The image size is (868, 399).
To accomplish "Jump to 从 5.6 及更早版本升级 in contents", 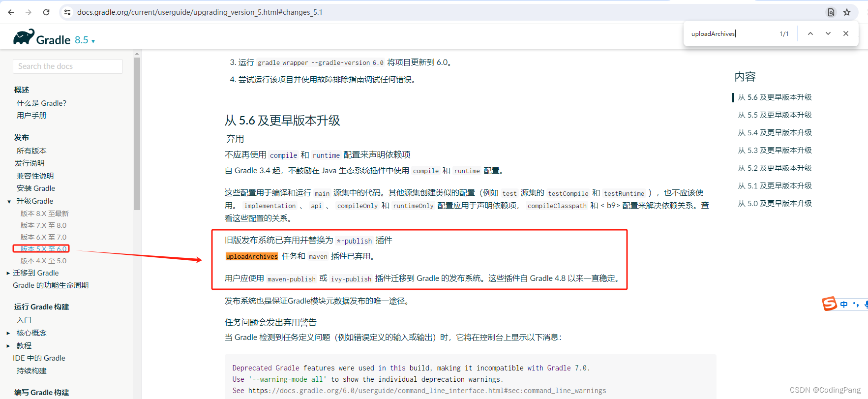I will coord(775,97).
